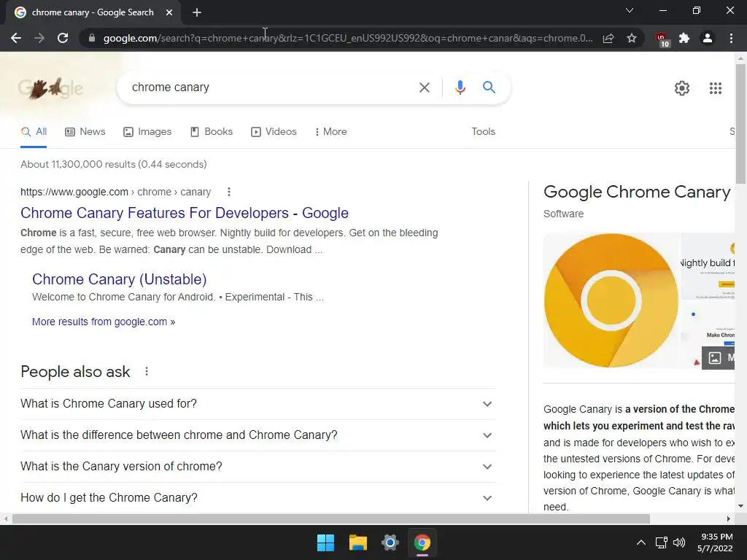
Task: Open the Nightly build screenshot thumbnail
Action: pyautogui.click(x=708, y=265)
